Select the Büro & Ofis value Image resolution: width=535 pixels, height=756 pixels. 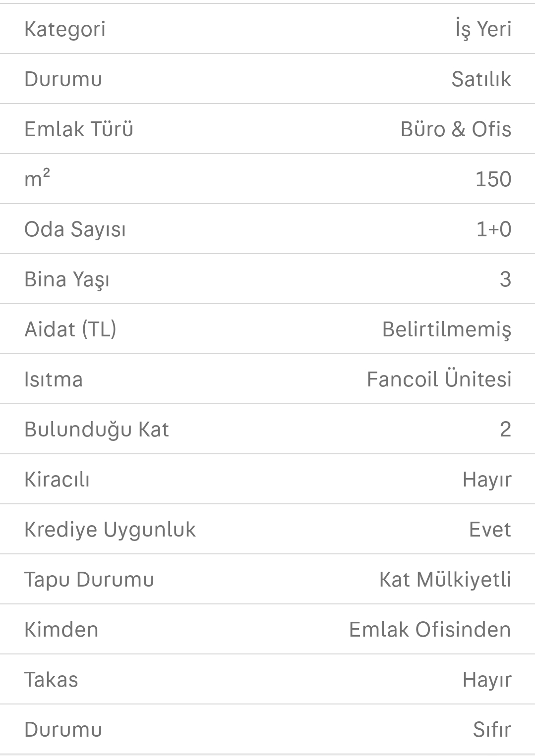pyautogui.click(x=456, y=129)
